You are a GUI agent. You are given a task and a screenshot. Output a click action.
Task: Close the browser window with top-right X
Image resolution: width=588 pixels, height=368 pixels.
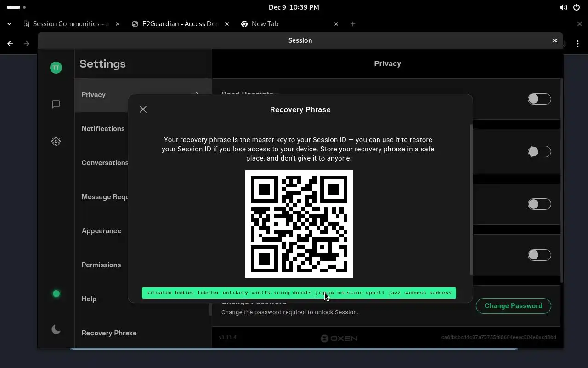point(579,24)
